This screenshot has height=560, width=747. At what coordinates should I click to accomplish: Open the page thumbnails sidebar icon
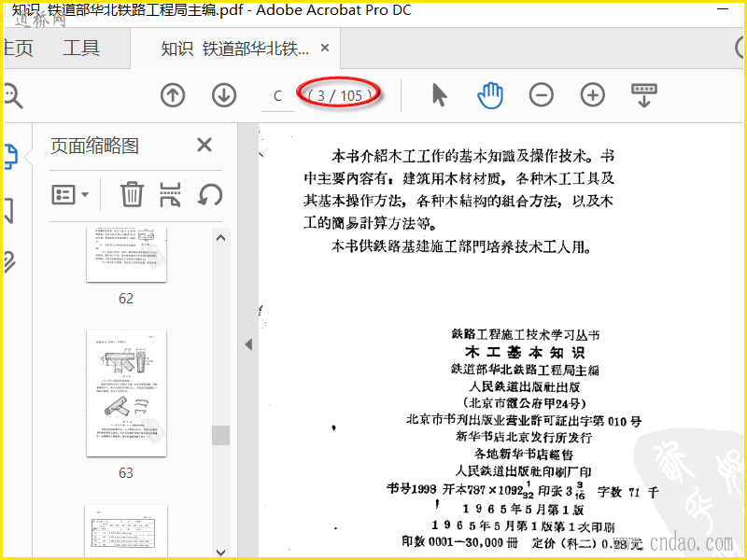click(x=11, y=157)
